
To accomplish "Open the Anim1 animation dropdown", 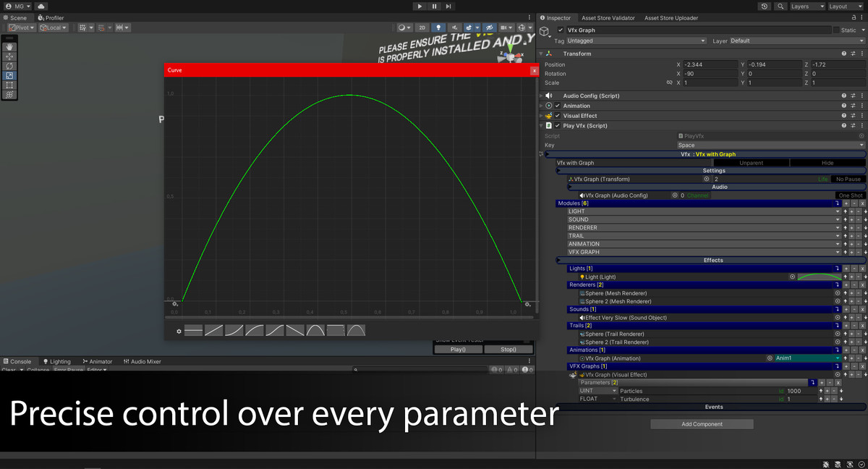I will [x=809, y=358].
